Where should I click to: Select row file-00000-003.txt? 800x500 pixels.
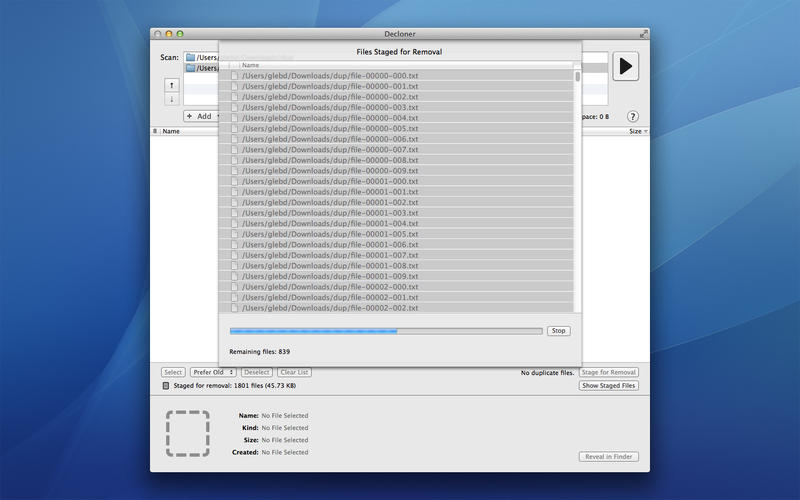(396, 107)
